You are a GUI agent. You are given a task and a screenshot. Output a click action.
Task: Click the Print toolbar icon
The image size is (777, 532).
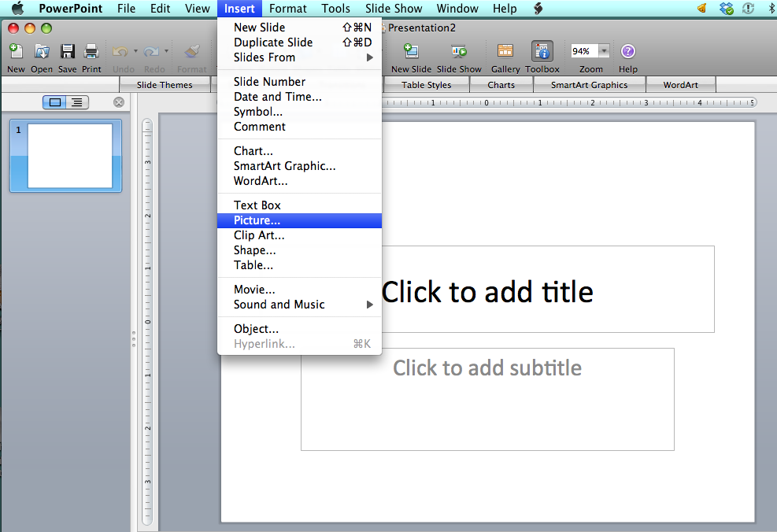(91, 52)
